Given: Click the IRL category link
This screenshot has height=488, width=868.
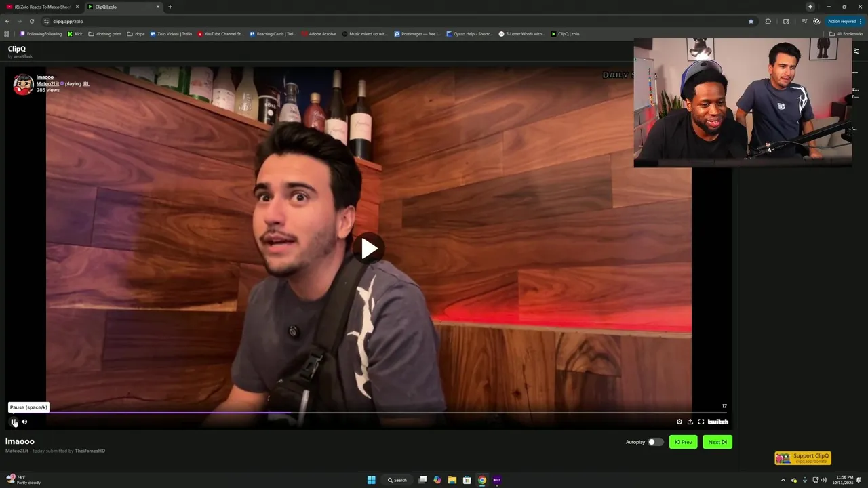Looking at the screenshot, I should point(86,83).
